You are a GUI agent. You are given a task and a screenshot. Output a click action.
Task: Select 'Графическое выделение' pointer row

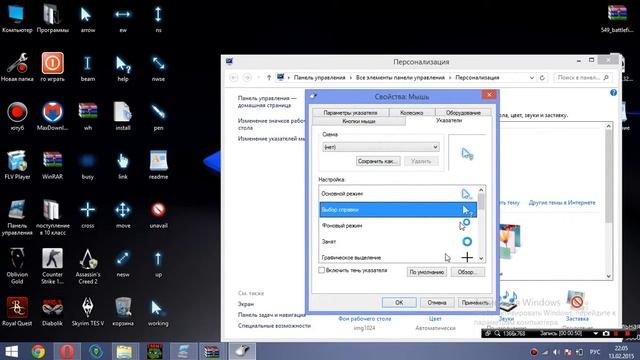398,257
